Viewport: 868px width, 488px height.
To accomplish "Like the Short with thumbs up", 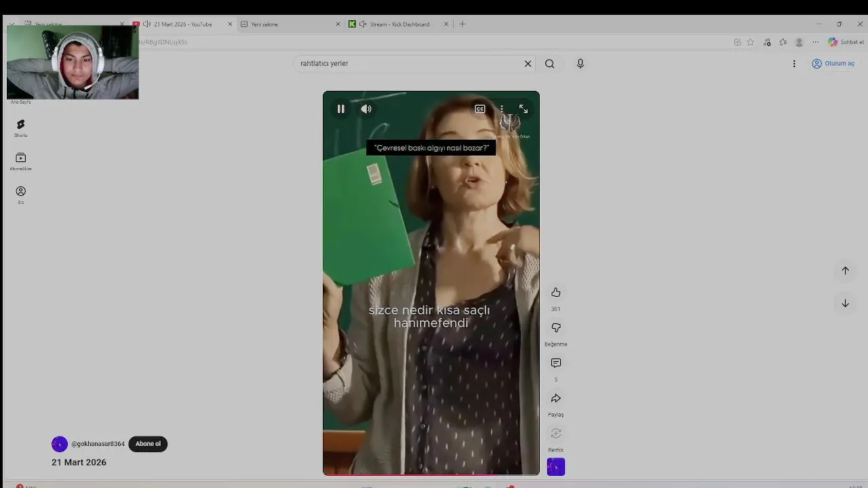I will (556, 292).
